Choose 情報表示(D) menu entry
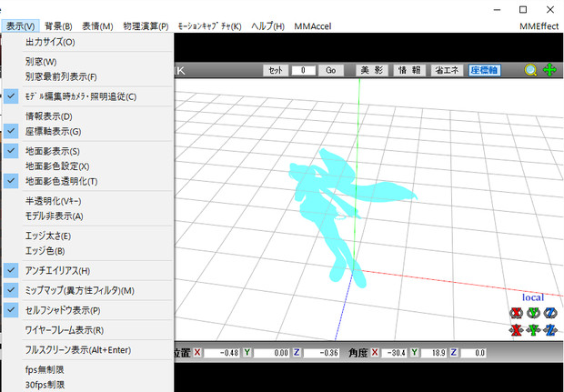This screenshot has width=564, height=392. pos(88,116)
